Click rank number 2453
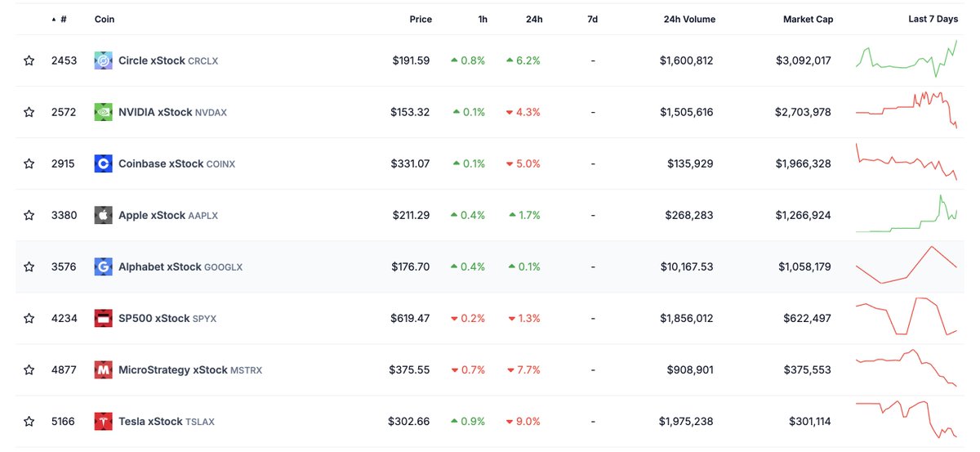 click(x=64, y=60)
